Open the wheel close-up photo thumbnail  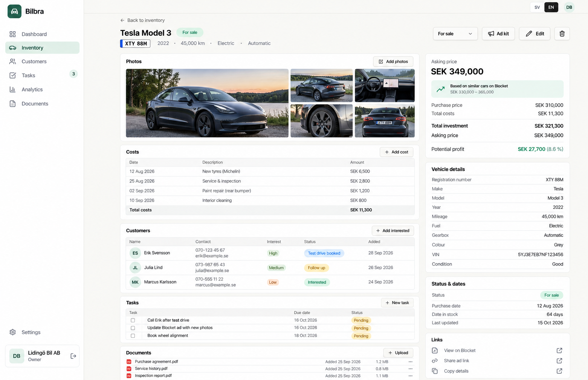(x=322, y=121)
